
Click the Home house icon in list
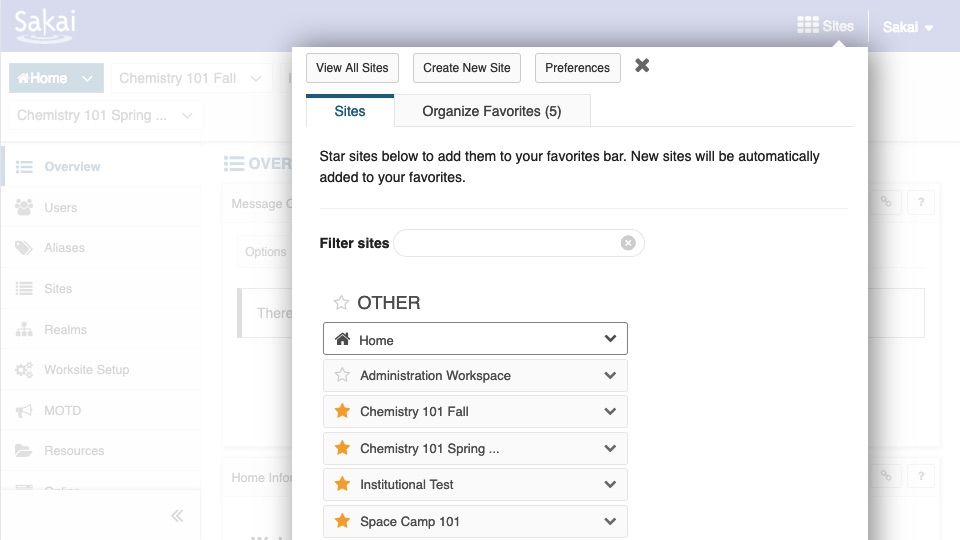[342, 339]
